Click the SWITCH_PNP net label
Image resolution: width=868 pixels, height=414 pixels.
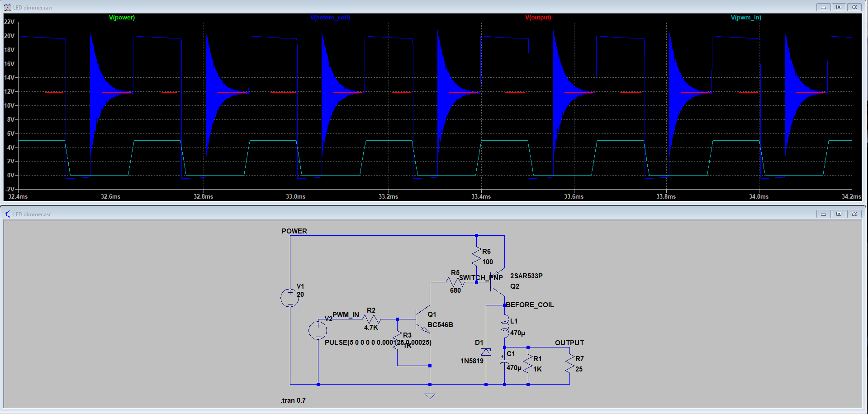481,278
